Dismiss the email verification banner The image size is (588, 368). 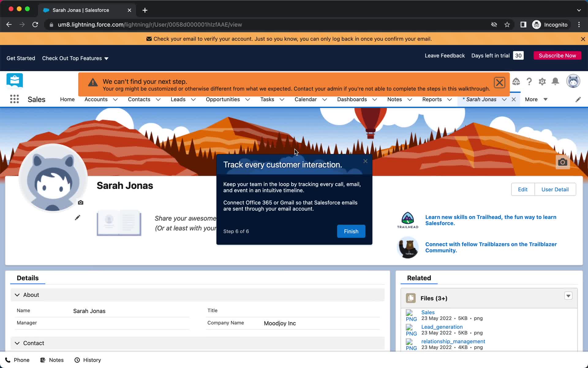pos(583,39)
